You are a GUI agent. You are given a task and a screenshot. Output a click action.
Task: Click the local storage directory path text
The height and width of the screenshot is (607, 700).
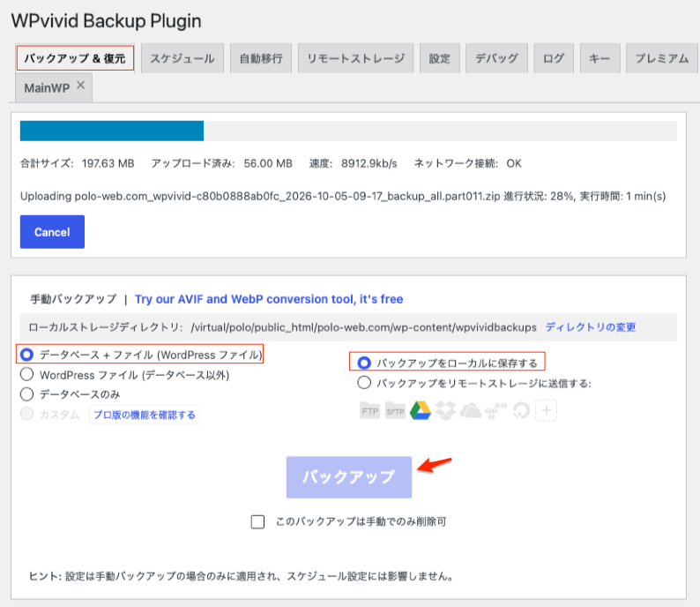(363, 327)
